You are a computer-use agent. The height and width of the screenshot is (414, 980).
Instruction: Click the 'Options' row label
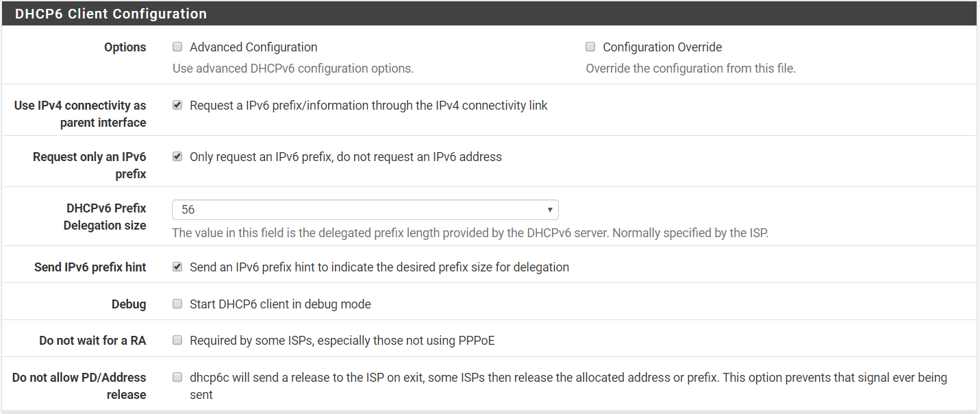tap(125, 47)
